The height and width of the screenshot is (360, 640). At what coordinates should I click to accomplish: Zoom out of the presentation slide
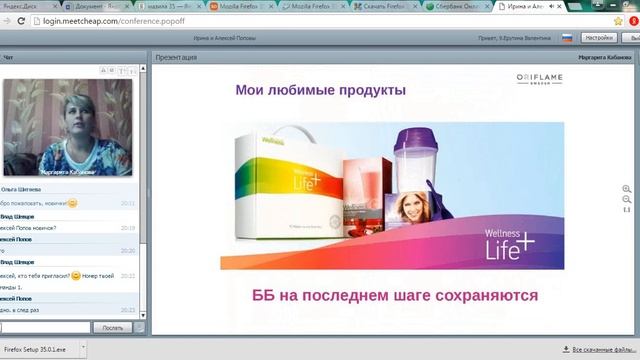point(627,199)
